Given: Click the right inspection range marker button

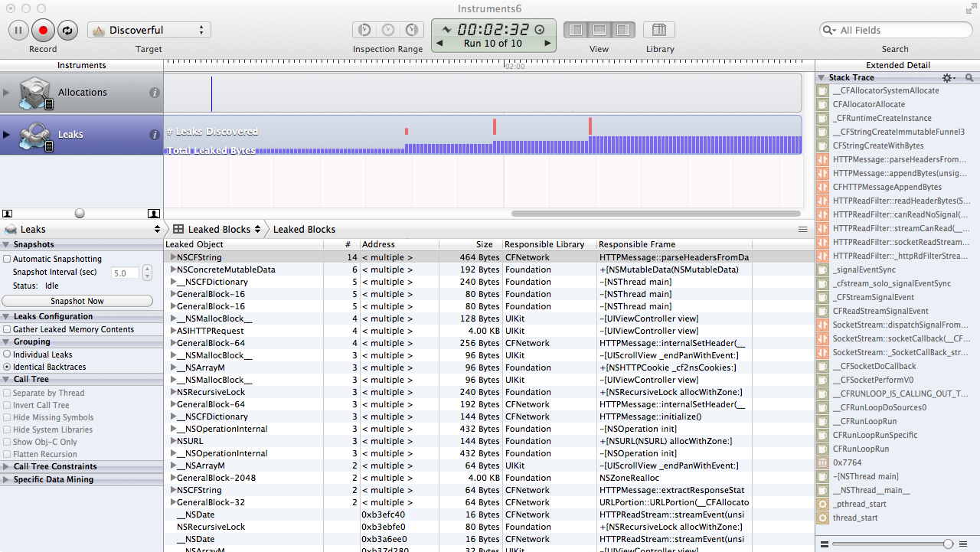Looking at the screenshot, I should (x=411, y=30).
